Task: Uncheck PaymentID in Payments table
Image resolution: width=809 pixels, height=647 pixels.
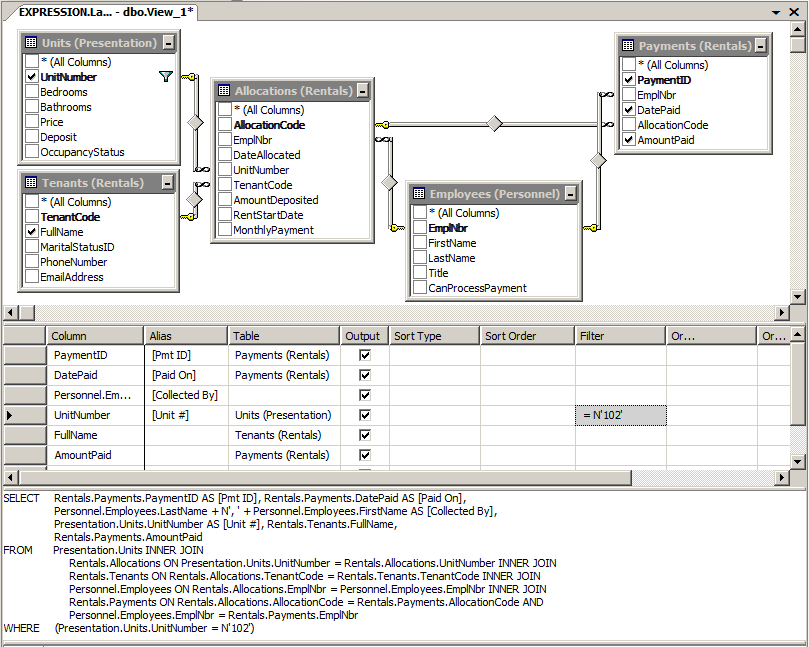Action: (628, 80)
